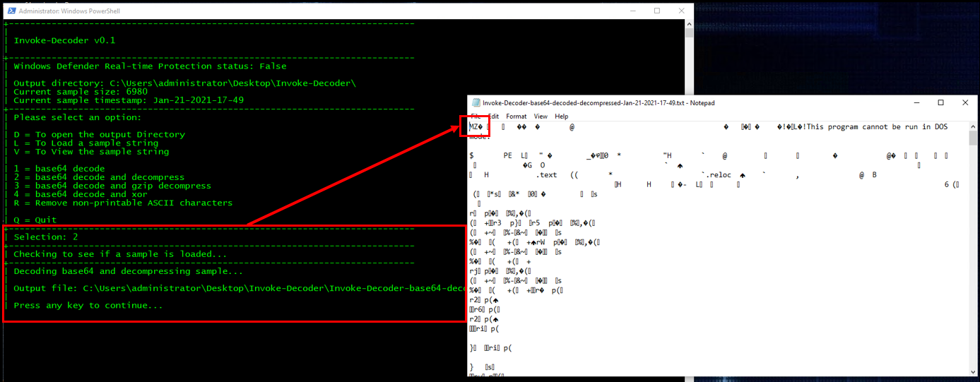Open the Help menu in Notepad
Image resolution: width=980 pixels, height=382 pixels.
coord(562,117)
